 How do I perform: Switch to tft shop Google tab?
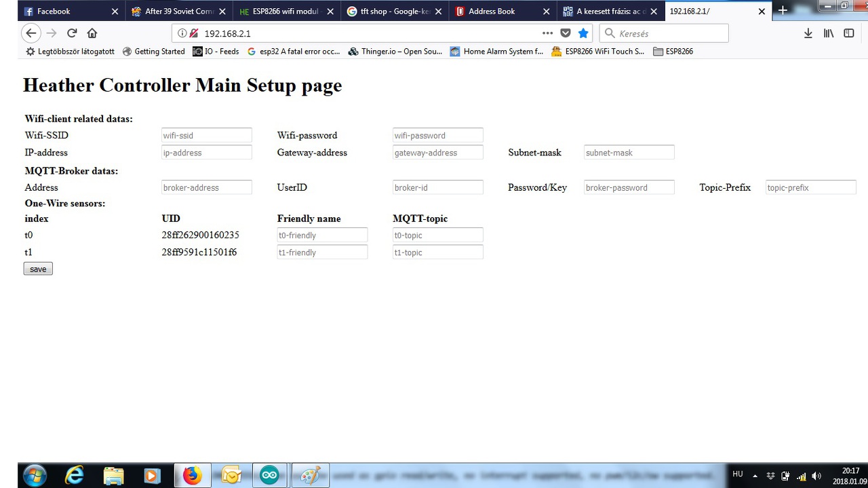coord(394,12)
